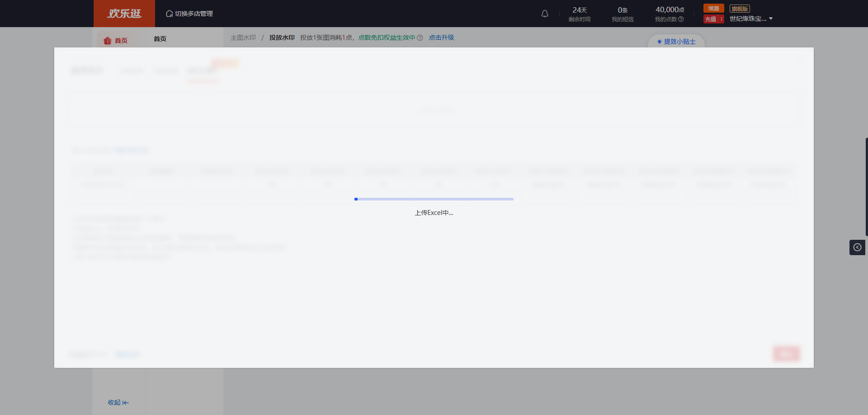Click the 续费 renew button
This screenshot has height=415, width=868.
click(x=713, y=9)
